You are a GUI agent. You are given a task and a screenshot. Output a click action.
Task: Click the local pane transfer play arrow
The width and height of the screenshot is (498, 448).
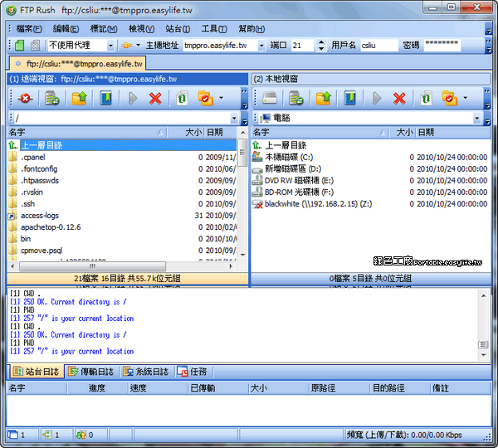pyautogui.click(x=377, y=99)
